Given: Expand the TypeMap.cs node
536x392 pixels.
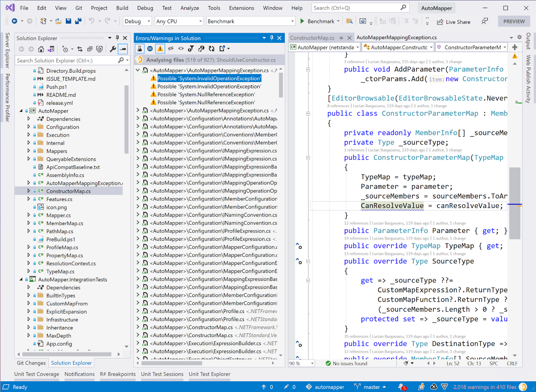Looking at the screenshot, I should click(28, 271).
